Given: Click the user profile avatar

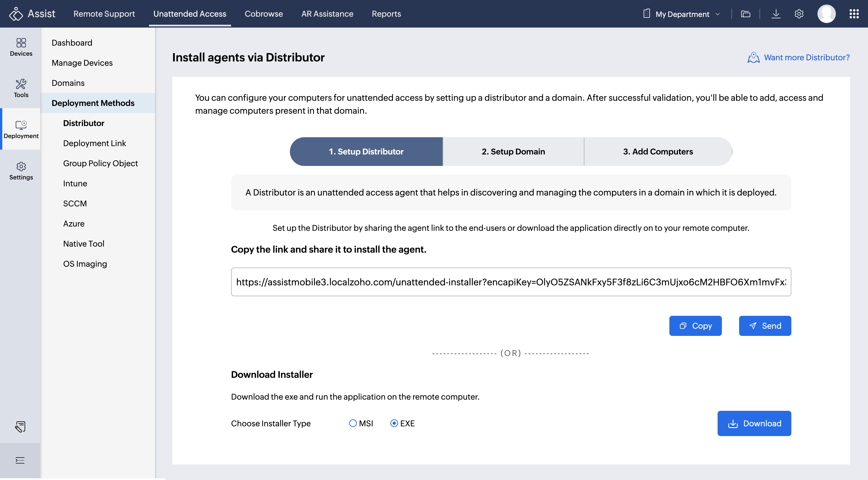Looking at the screenshot, I should [826, 14].
